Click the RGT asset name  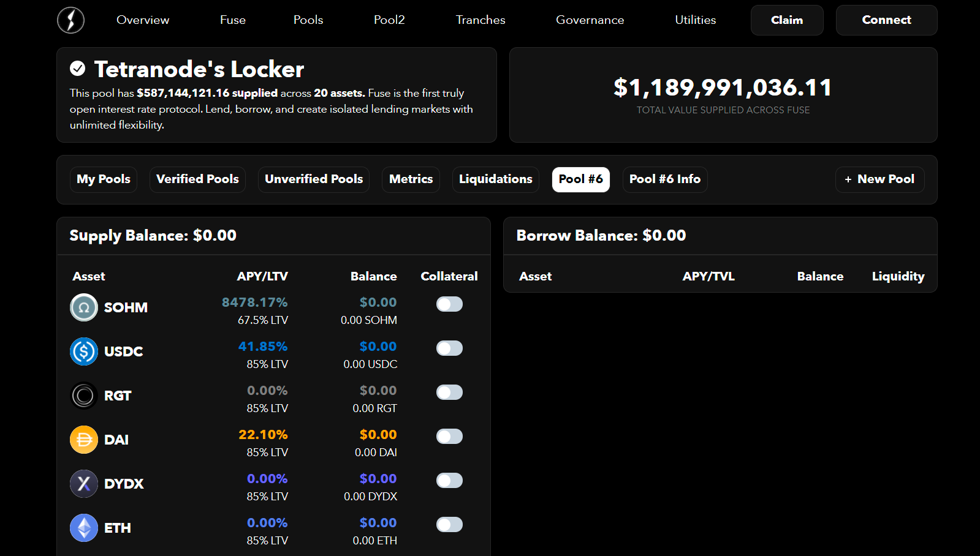tap(118, 396)
